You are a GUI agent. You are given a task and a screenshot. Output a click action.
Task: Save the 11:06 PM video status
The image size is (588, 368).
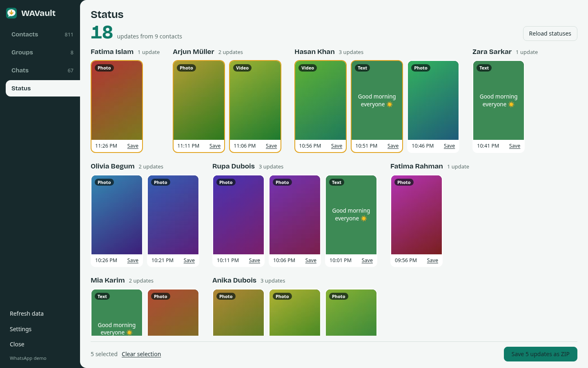271,146
